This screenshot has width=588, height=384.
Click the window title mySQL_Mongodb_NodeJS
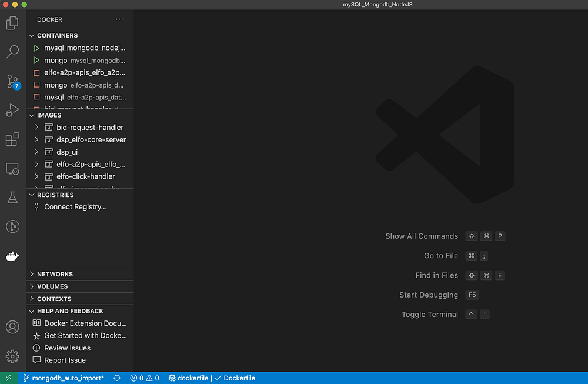point(377,5)
